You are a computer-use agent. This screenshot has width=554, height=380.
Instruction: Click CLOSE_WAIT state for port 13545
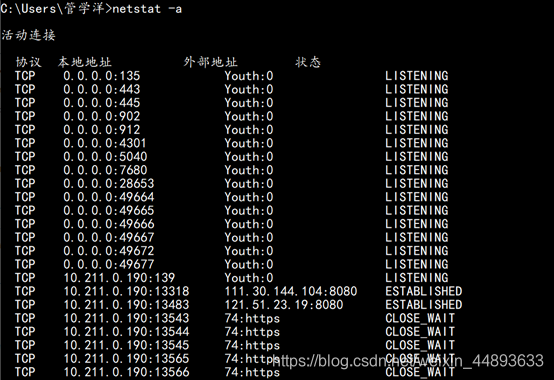pyautogui.click(x=420, y=345)
